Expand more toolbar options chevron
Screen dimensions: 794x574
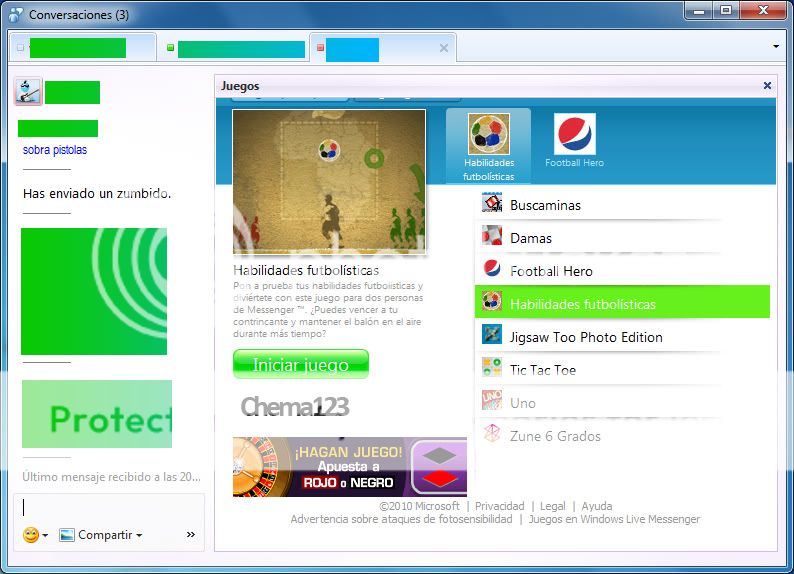(x=191, y=535)
